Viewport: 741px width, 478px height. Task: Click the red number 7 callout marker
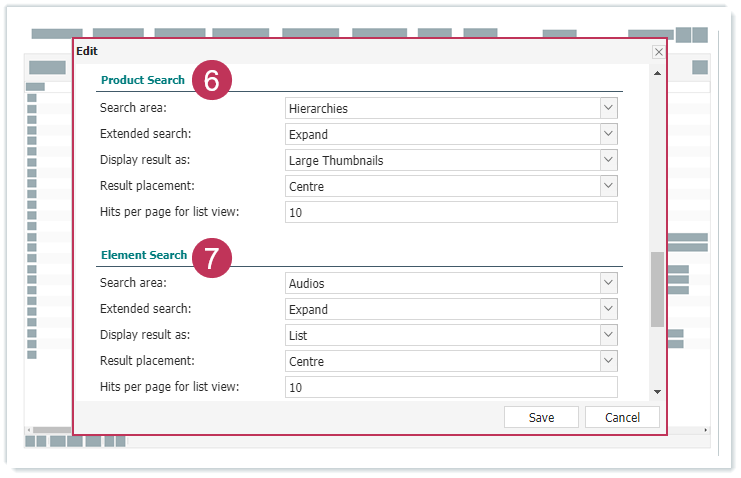click(x=211, y=257)
